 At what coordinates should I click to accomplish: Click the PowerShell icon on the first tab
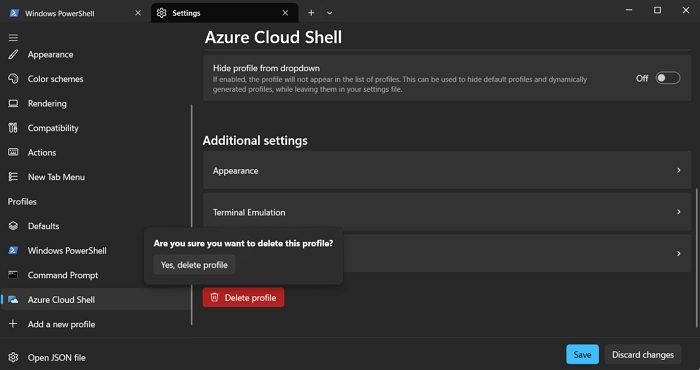(14, 13)
